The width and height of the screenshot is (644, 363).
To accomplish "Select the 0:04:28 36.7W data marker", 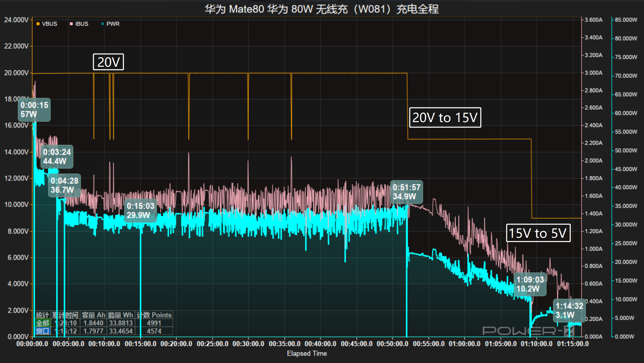I will pos(64,185).
